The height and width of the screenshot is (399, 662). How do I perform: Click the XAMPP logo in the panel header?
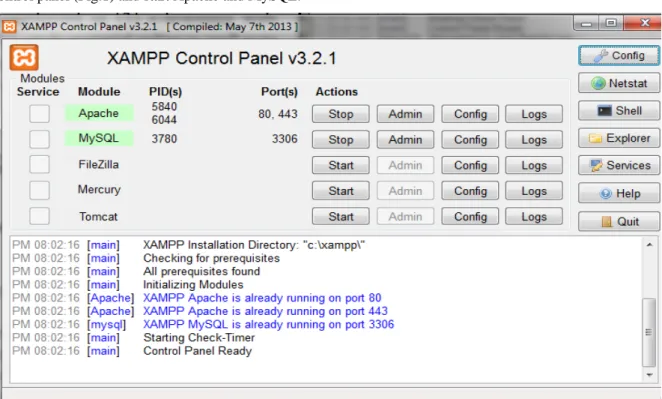click(x=24, y=57)
